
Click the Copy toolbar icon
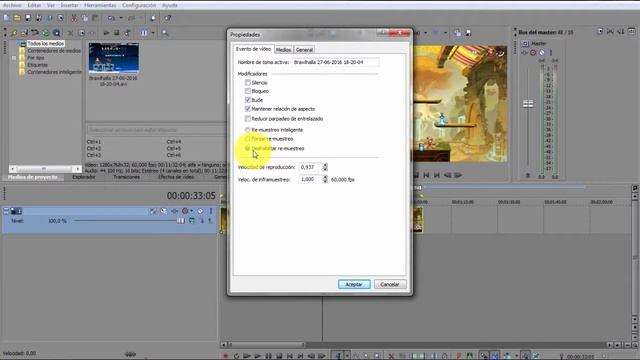coord(84,18)
